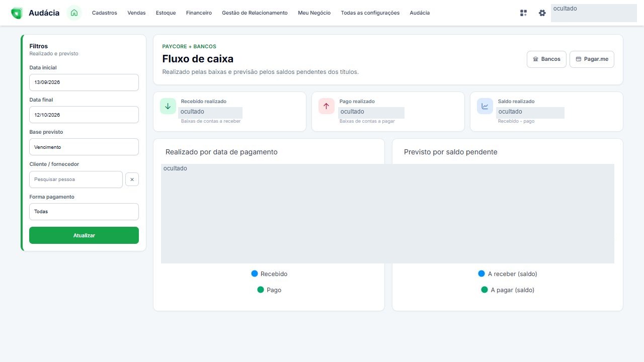Clear the Cliente / fornecedor filter

(132, 179)
